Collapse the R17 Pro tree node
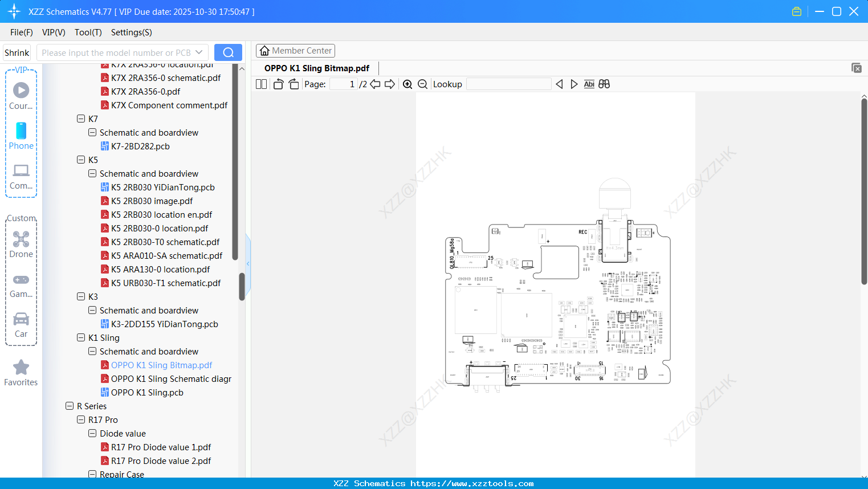 (81, 419)
